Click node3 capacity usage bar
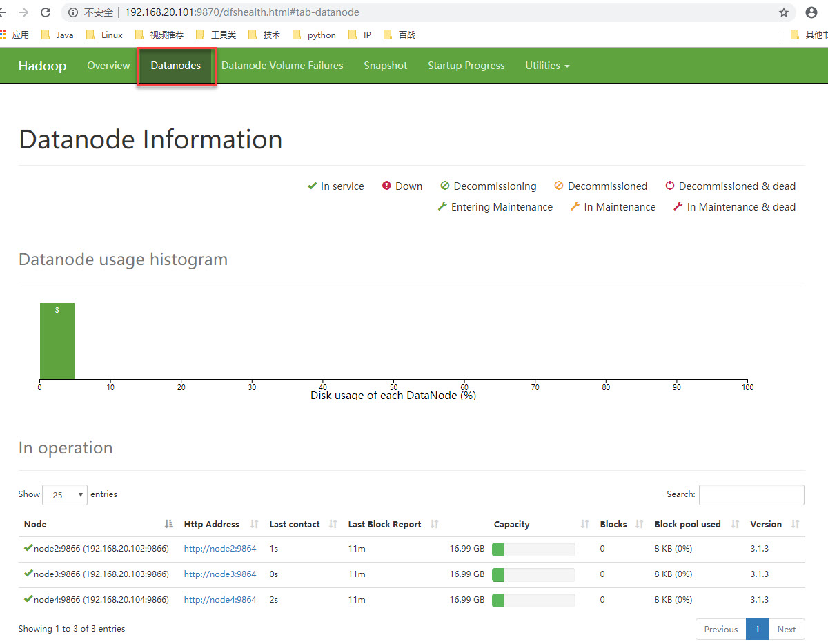The width and height of the screenshot is (828, 644). coord(533,574)
